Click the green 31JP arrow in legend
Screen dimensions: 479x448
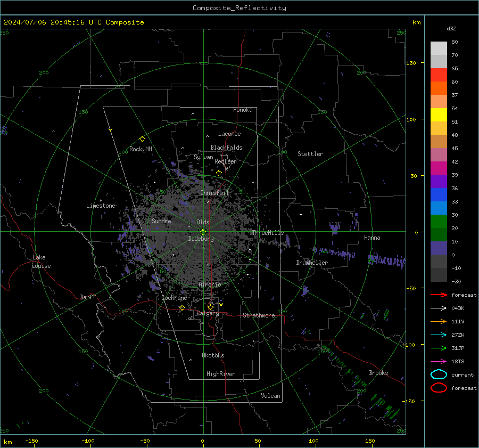[x=439, y=348]
